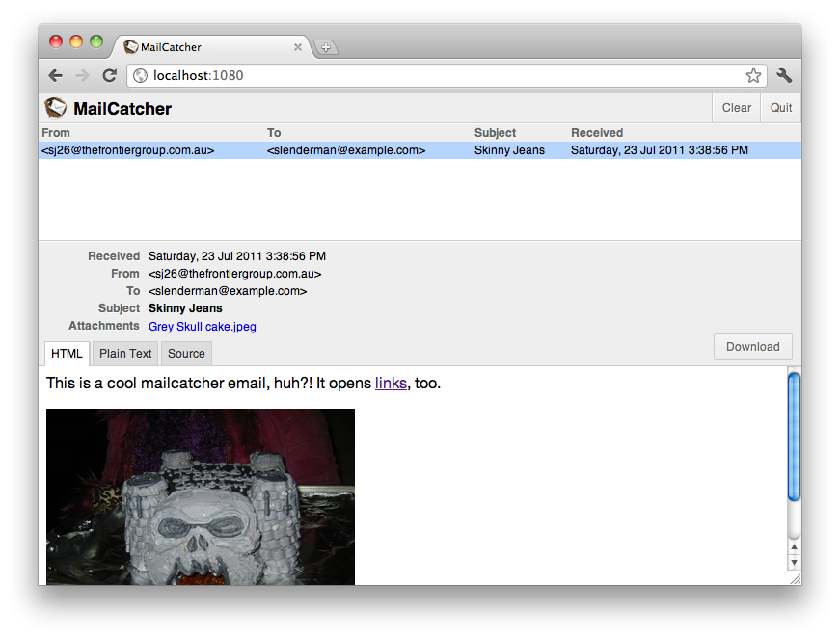Select the Skinny Jeans email row
This screenshot has height=638, width=840.
pyautogui.click(x=289, y=150)
